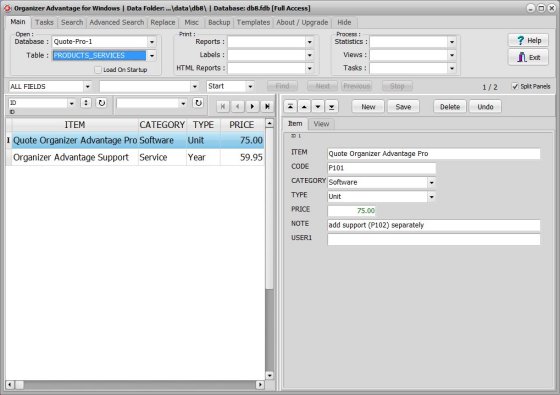Click the Exit door button
The image size is (560, 395).
pos(528,57)
